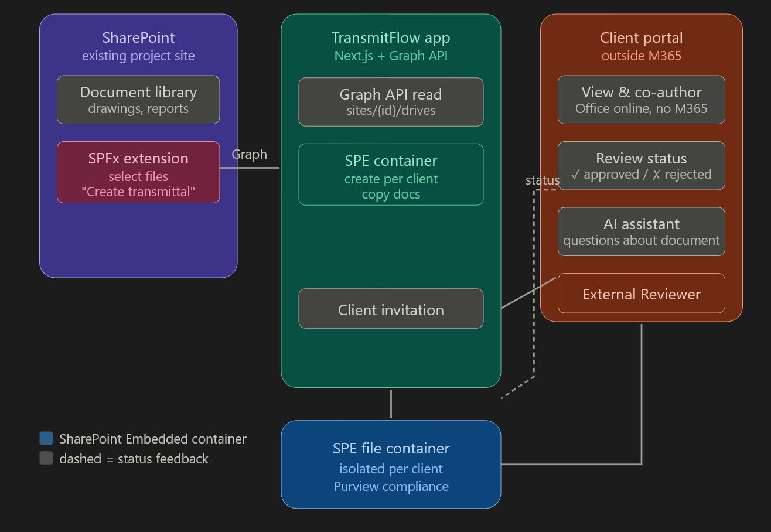
Task: Select the SPE container box
Action: pyautogui.click(x=391, y=175)
